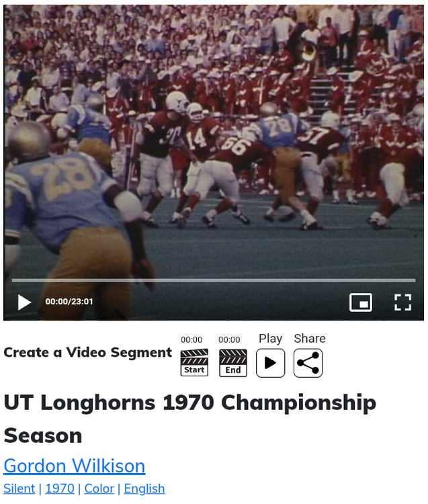Enable picture-in-picture mode

[x=361, y=302]
